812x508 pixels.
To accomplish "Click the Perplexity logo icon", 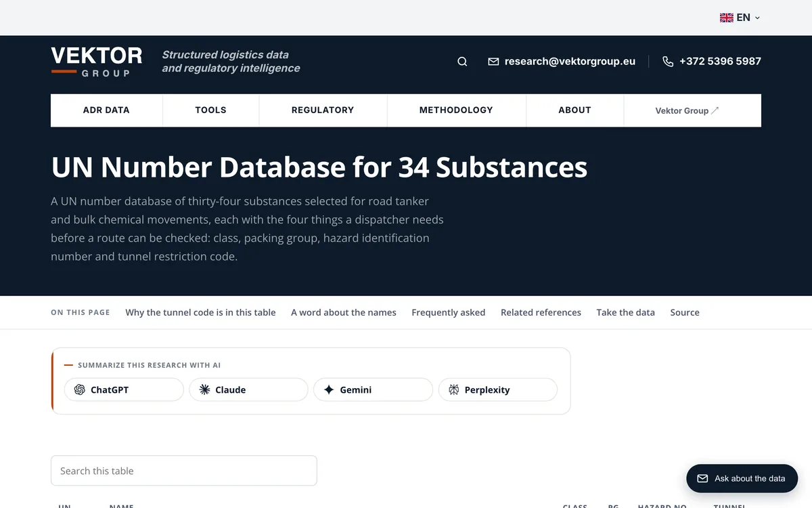I will pyautogui.click(x=453, y=389).
